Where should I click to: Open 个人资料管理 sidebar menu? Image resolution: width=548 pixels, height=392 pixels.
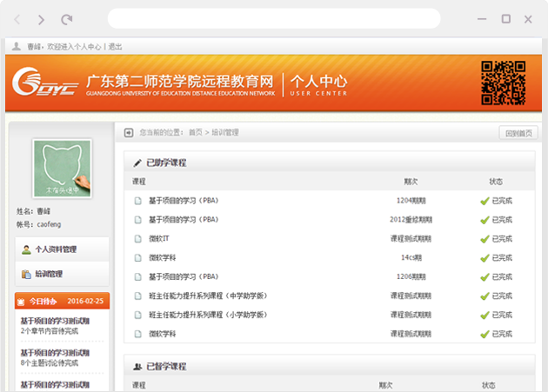[61, 249]
